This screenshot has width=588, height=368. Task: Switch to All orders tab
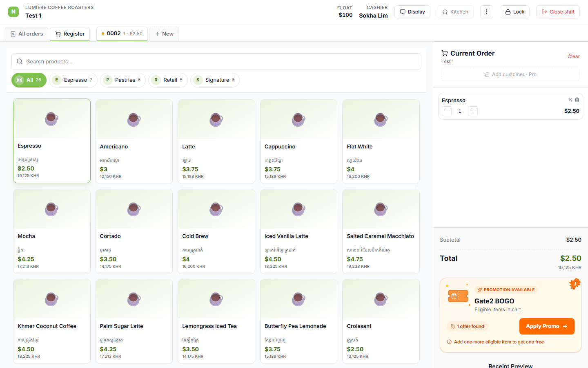pos(27,34)
